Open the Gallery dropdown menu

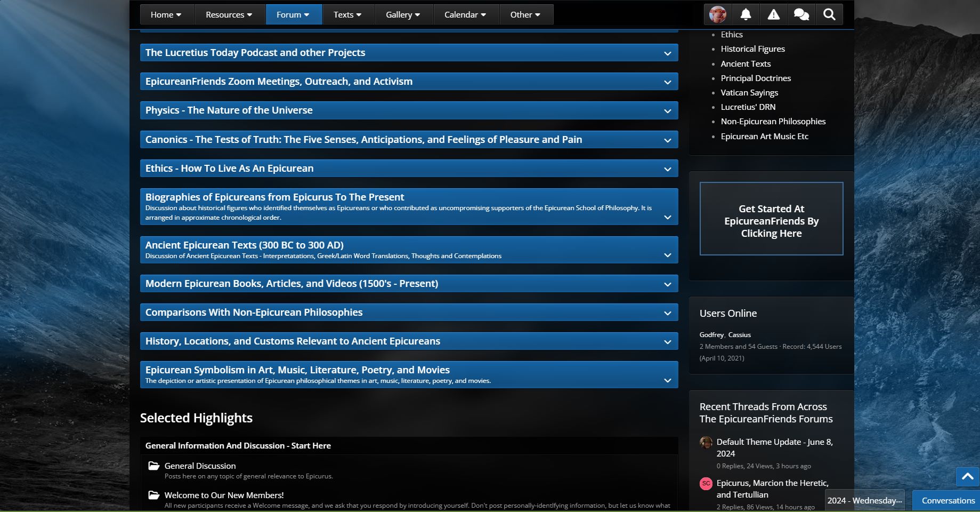point(403,14)
